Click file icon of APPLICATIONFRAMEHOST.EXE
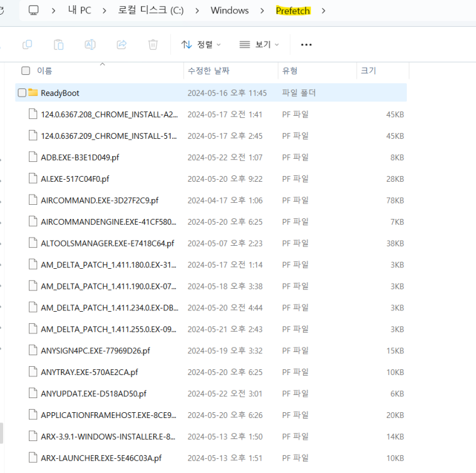The height and width of the screenshot is (473, 476). pyautogui.click(x=33, y=415)
